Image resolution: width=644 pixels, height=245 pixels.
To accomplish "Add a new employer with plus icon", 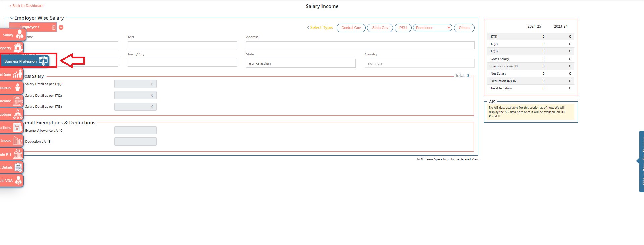I will 61,27.
